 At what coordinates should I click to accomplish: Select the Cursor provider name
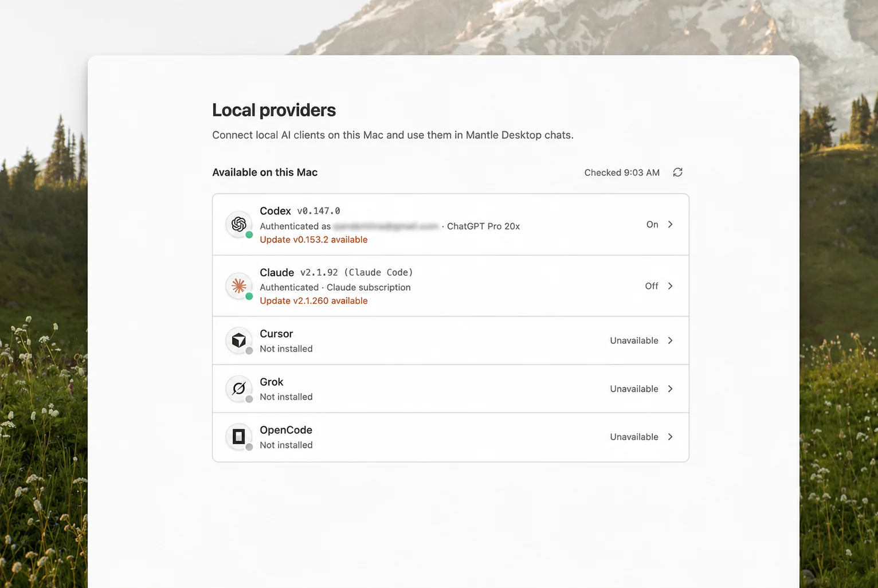pyautogui.click(x=276, y=334)
